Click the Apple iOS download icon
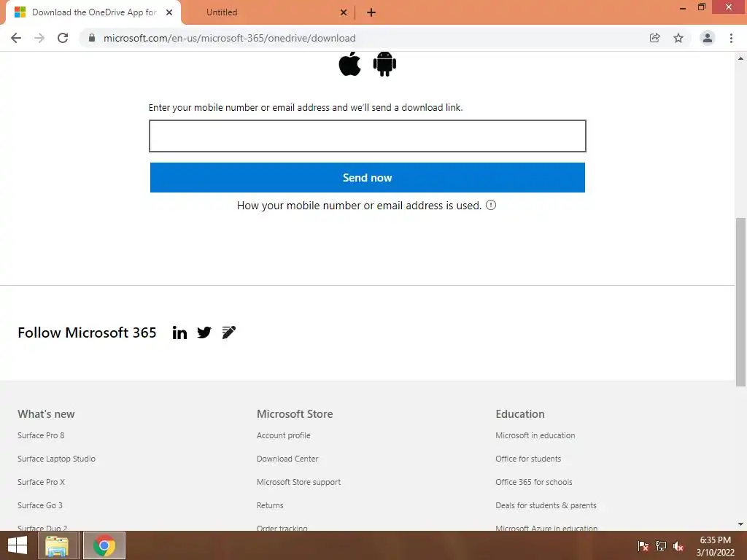The width and height of the screenshot is (747, 560). point(349,64)
